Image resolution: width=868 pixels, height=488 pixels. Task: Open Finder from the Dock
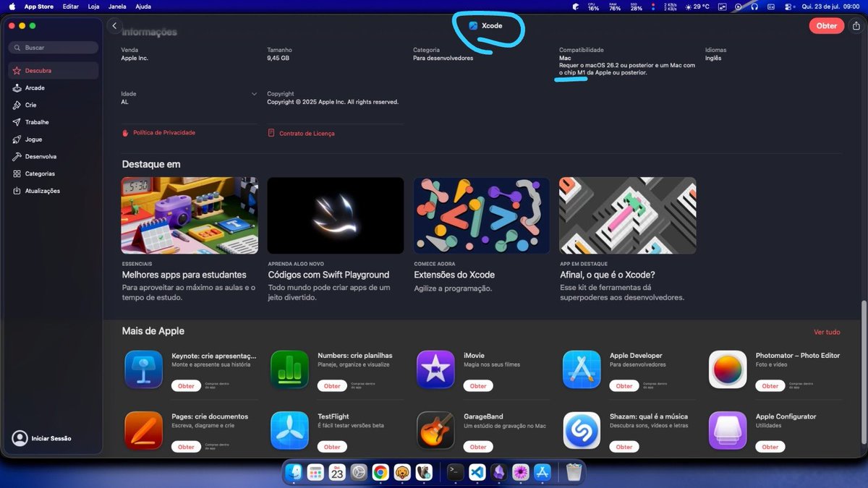[x=294, y=473]
